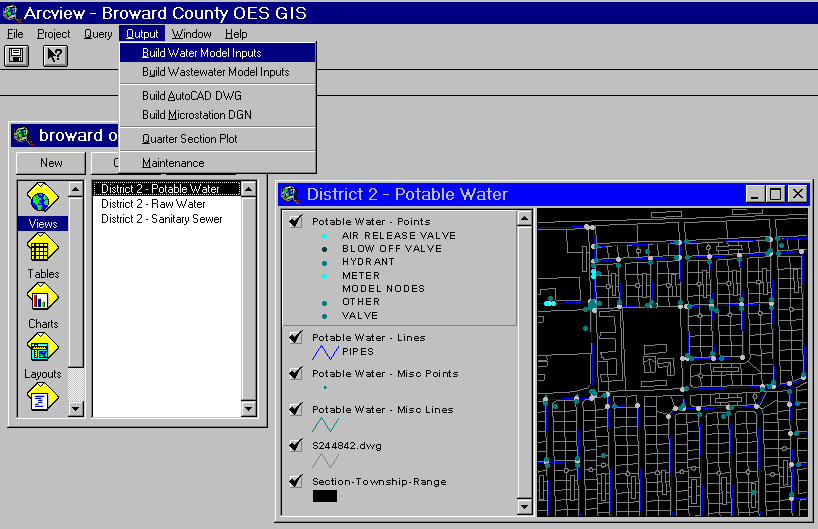Toggle Potable Water - Lines theme checkbox
The height and width of the screenshot is (529, 818).
pos(296,337)
